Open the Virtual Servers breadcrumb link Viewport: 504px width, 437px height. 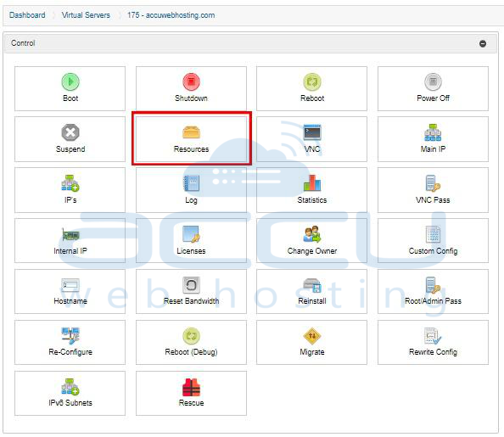(x=86, y=15)
